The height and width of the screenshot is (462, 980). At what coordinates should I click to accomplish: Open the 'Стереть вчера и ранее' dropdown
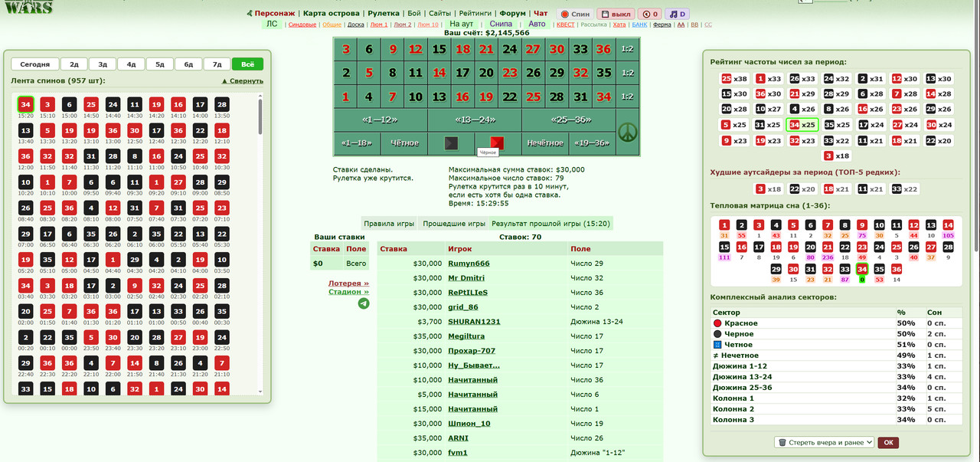824,442
